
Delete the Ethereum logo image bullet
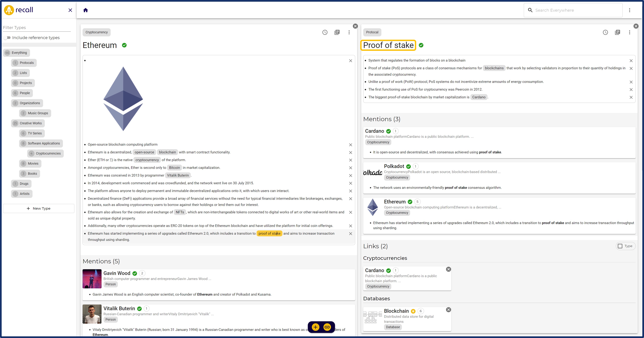click(x=350, y=61)
